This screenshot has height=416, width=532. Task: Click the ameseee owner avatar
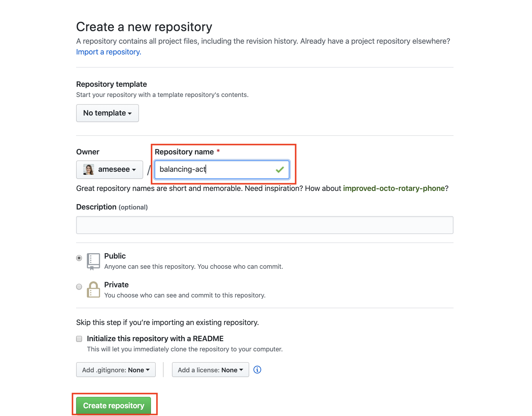click(x=89, y=169)
